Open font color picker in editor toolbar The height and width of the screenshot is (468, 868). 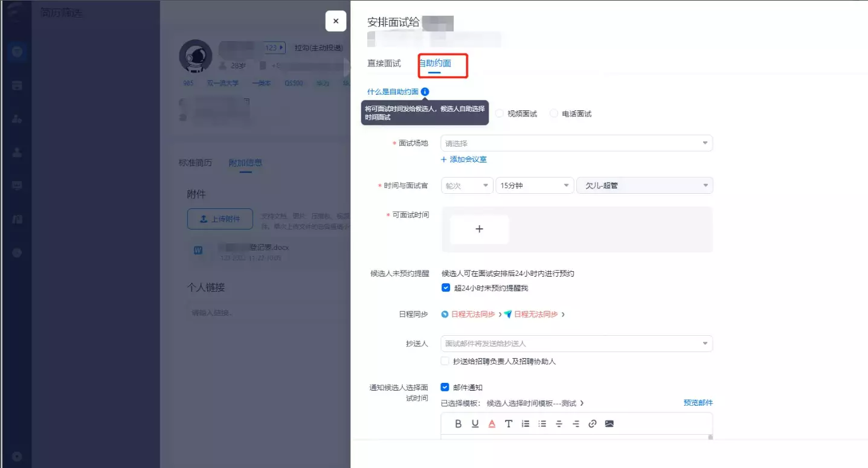(x=492, y=424)
